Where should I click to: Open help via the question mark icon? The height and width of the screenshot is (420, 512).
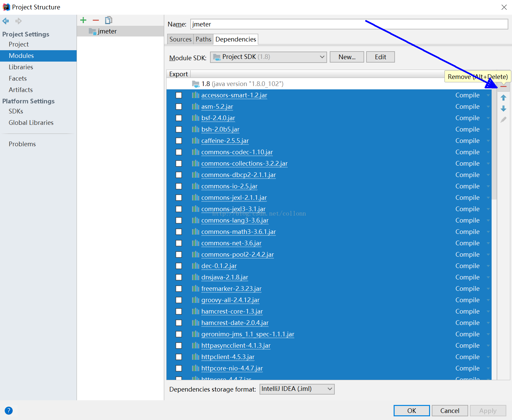pos(9,411)
